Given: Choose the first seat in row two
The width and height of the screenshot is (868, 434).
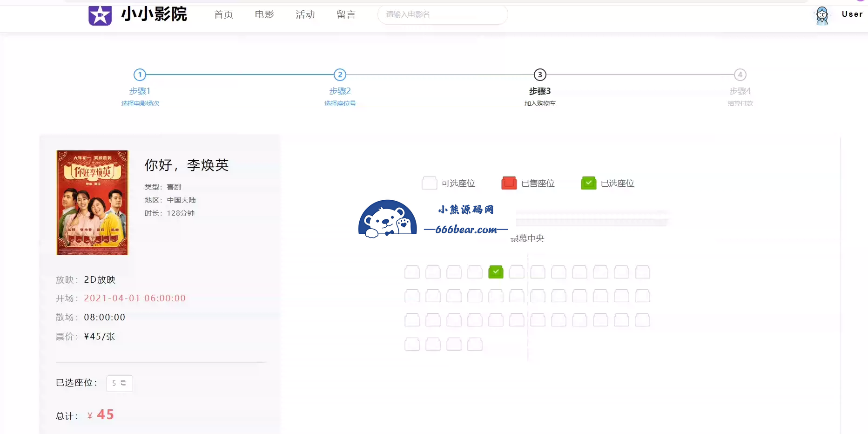Looking at the screenshot, I should coord(412,296).
